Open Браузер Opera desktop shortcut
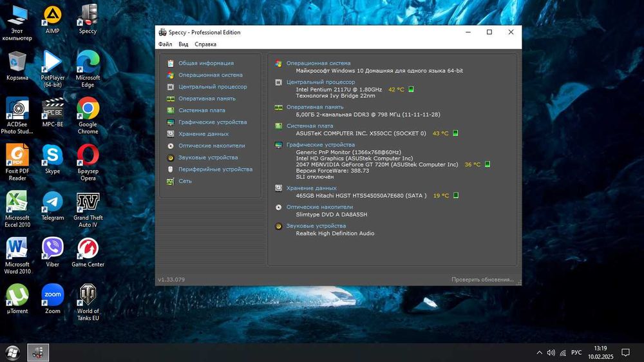Viewport: 644px width, 362px height. pos(88,162)
